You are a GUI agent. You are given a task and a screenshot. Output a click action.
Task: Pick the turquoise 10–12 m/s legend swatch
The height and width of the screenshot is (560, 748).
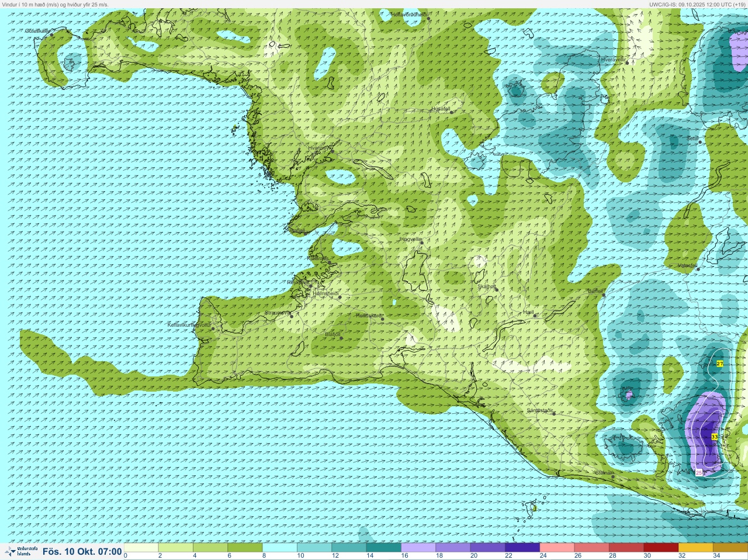pyautogui.click(x=314, y=548)
